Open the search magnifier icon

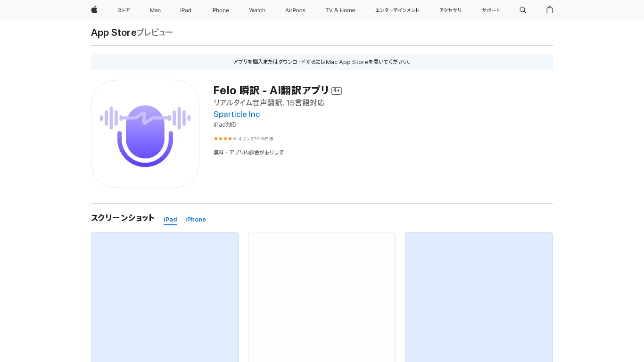(x=523, y=10)
